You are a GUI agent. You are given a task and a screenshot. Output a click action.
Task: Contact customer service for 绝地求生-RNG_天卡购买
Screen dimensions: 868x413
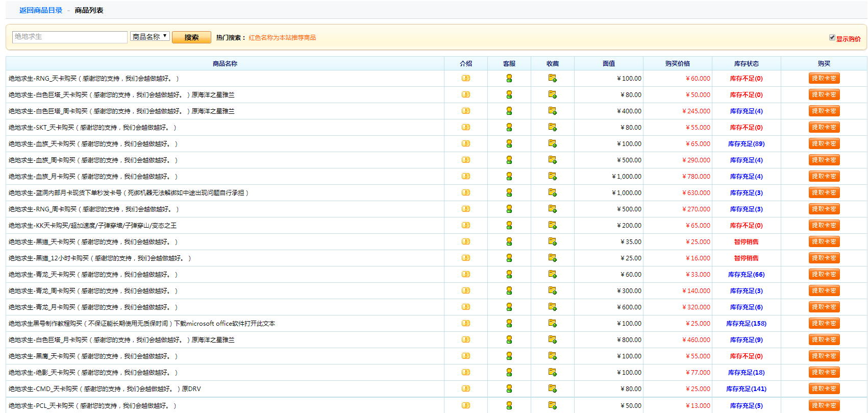pyautogui.click(x=509, y=78)
